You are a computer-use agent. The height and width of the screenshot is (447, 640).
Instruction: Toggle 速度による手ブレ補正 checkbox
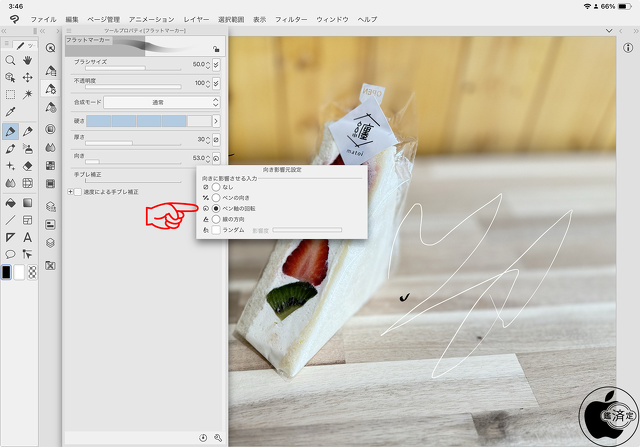point(78,191)
